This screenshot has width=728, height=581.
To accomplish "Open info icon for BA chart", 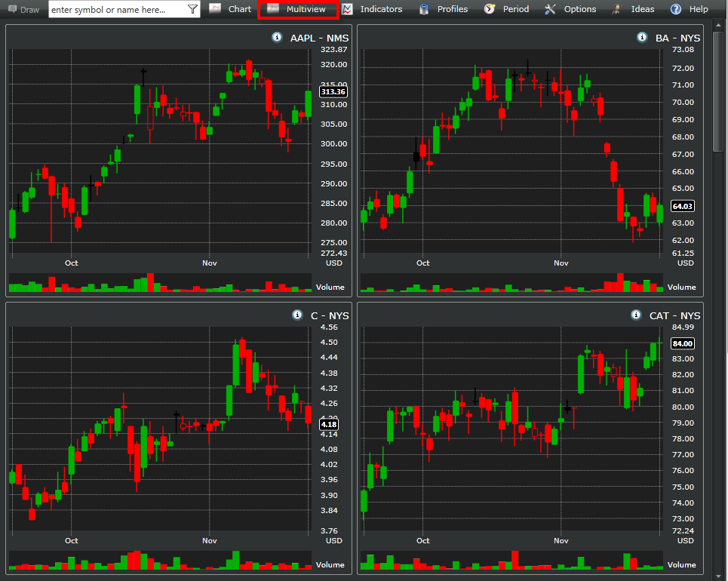I will pos(642,37).
